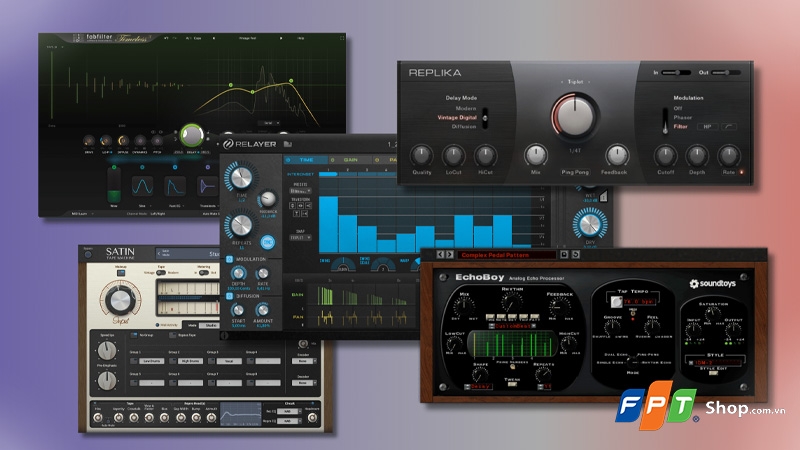Click the Tap Tempo button in EchoBoy
This screenshot has height=450, width=800.
click(616, 302)
